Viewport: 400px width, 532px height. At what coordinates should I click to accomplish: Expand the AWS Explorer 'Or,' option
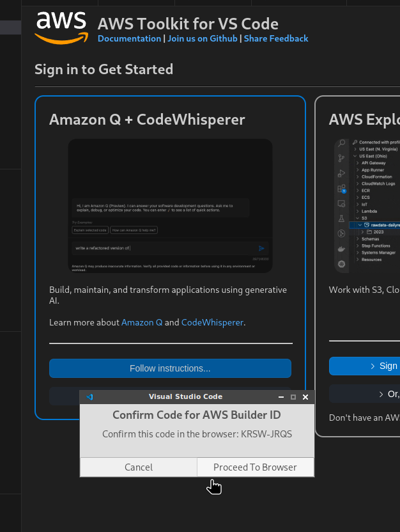click(364, 394)
